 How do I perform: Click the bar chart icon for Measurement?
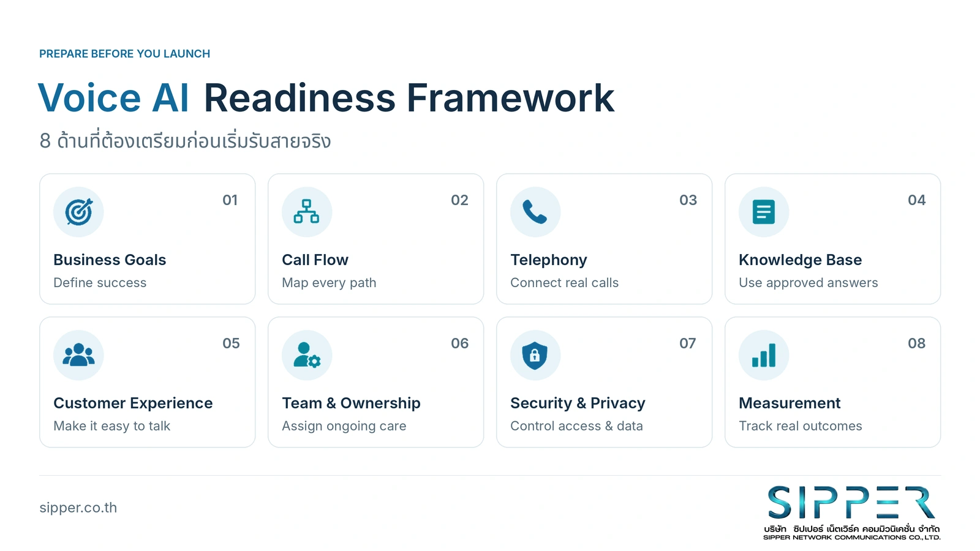click(x=764, y=355)
